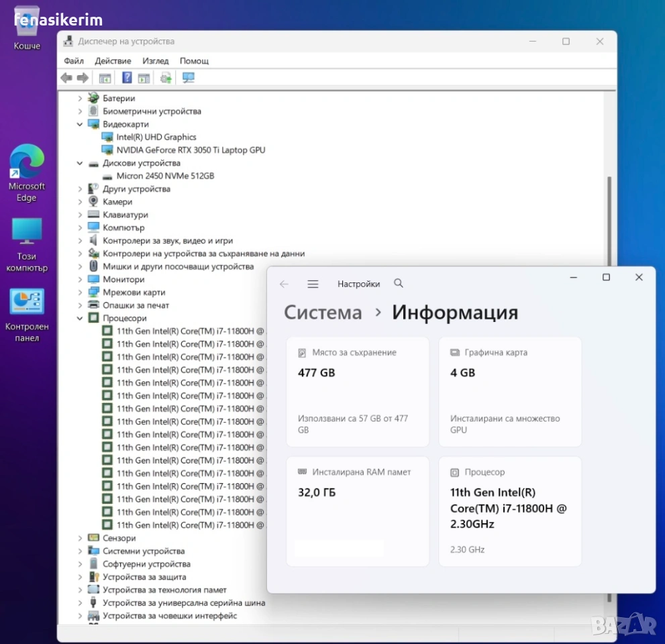The width and height of the screenshot is (665, 644).
Task: Open Microsoft Edge from the desktop
Action: click(x=27, y=173)
